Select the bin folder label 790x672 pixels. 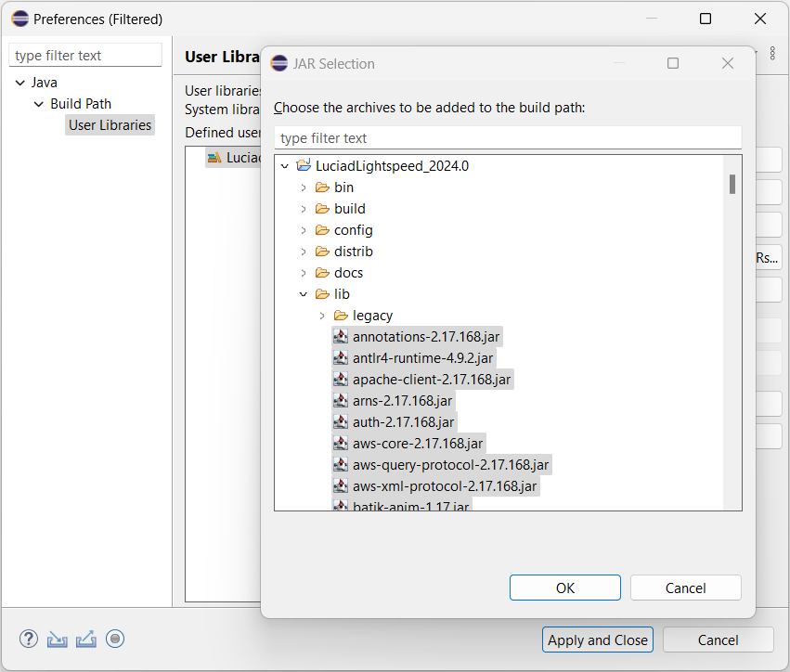pyautogui.click(x=343, y=187)
